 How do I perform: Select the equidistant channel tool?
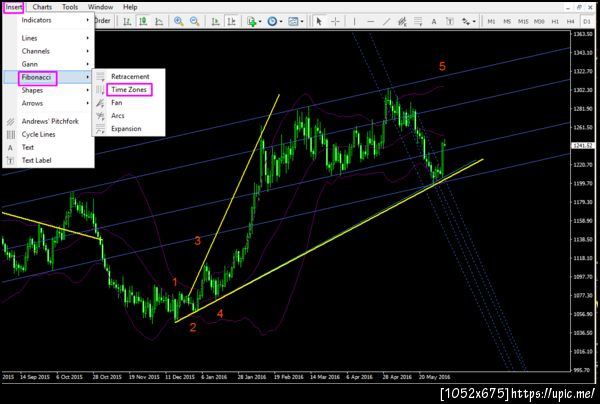(x=402, y=21)
